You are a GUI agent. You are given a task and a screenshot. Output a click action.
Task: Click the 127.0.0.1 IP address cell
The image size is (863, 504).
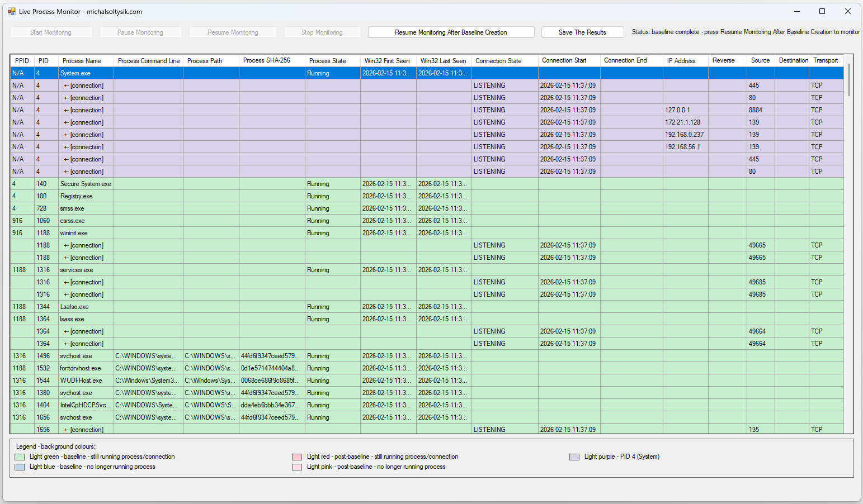[677, 110]
